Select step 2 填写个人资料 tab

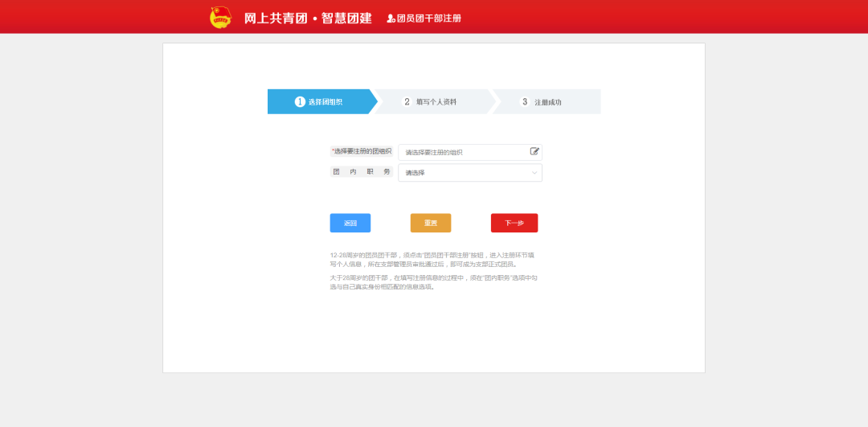(x=435, y=102)
